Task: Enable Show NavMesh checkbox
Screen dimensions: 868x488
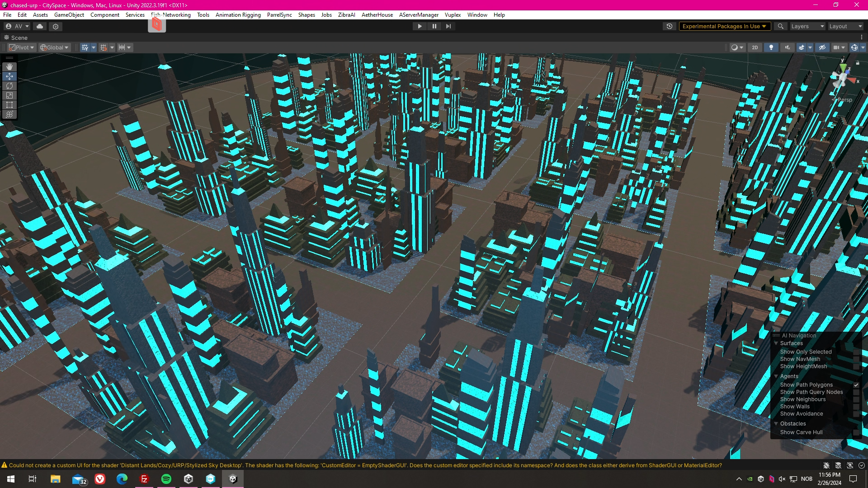Action: click(856, 359)
